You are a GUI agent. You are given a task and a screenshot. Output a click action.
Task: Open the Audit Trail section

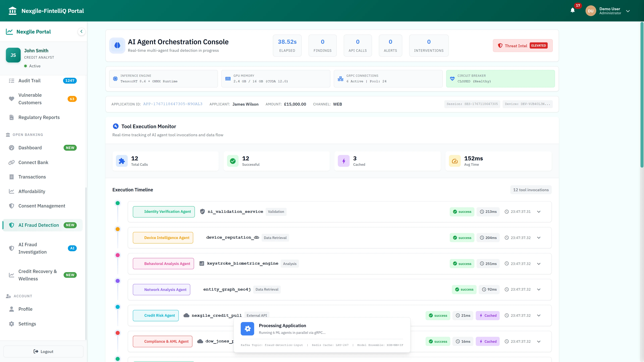pos(29,80)
